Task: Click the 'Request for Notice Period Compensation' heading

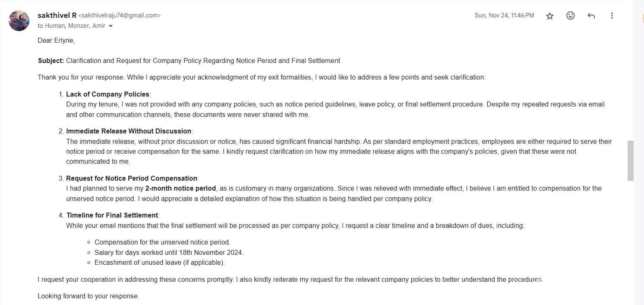Action: (132, 178)
